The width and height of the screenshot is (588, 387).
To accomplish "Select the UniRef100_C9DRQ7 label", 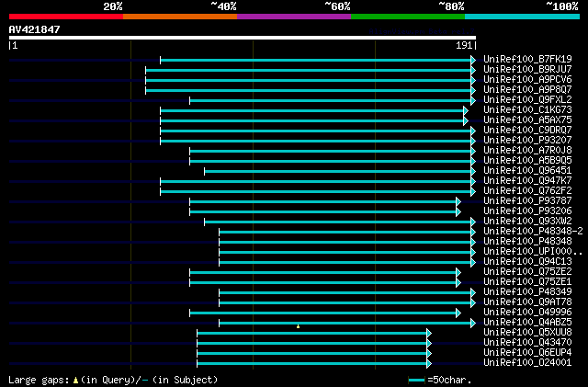I will click(527, 130).
